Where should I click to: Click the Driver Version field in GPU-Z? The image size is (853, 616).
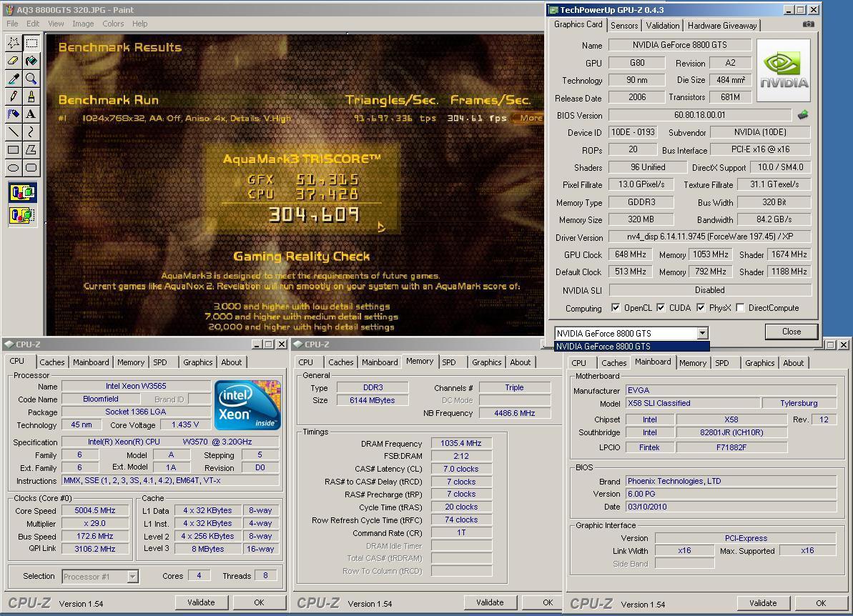tap(709, 237)
